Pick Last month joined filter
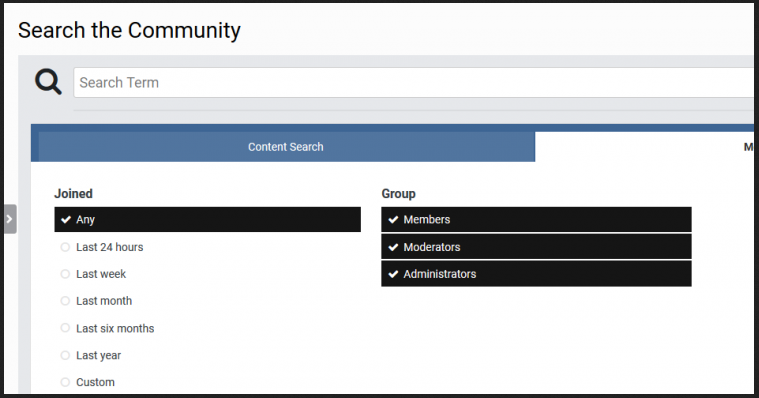759x398 pixels. coord(96,301)
